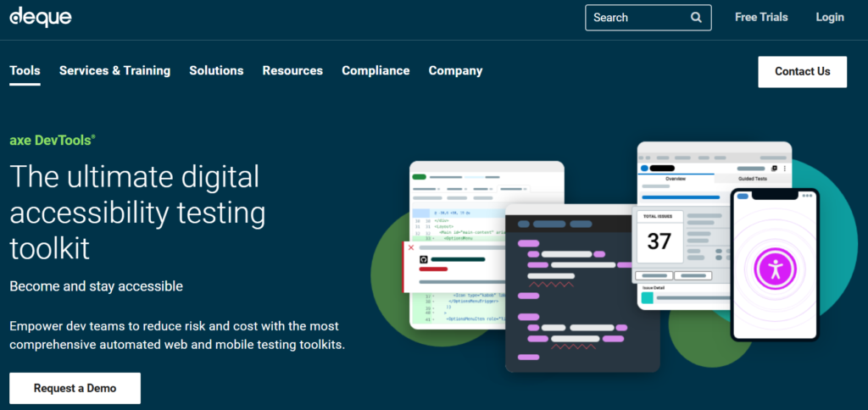
Task: Open the Solutions menu
Action: [216, 71]
